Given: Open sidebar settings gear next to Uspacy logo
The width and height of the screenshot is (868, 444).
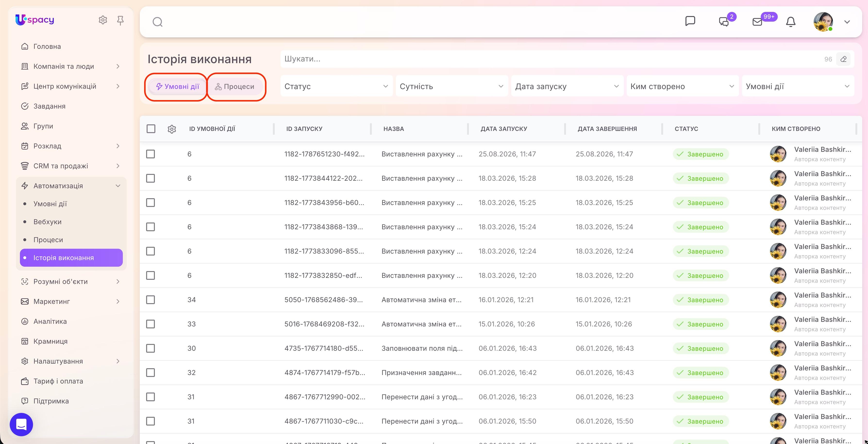Looking at the screenshot, I should (103, 20).
